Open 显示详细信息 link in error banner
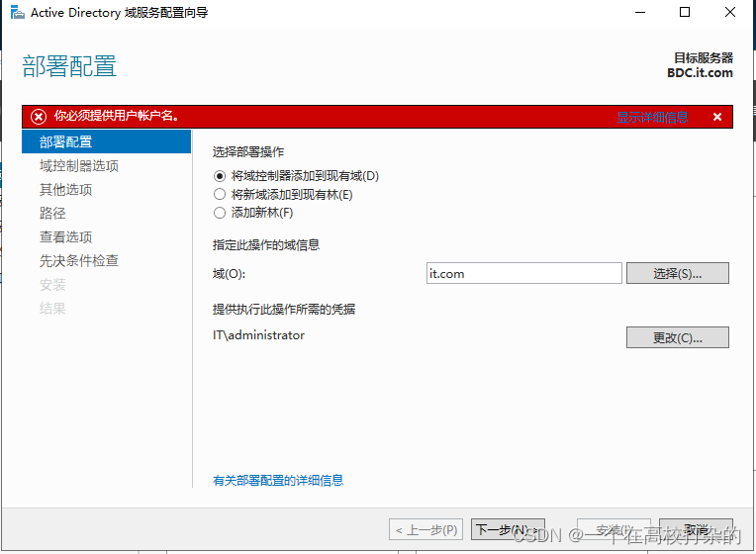Viewport: 756px width, 554px height. pos(652,117)
